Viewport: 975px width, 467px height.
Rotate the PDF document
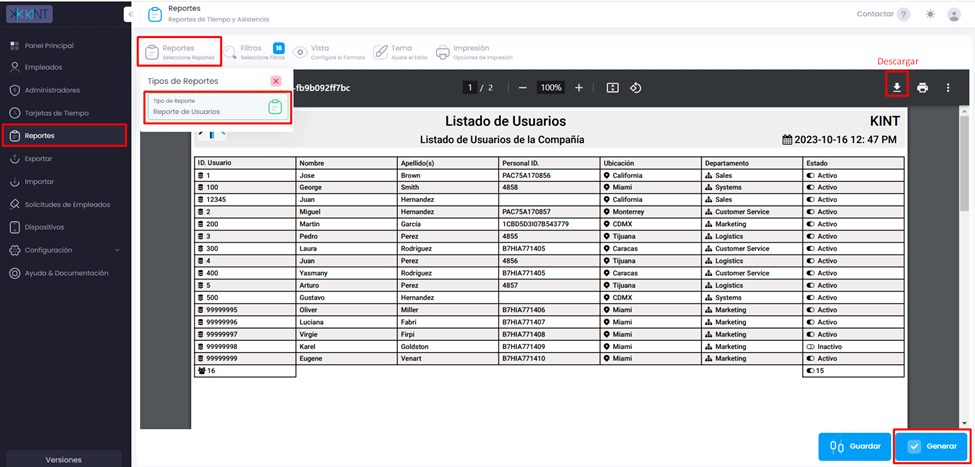tap(635, 88)
